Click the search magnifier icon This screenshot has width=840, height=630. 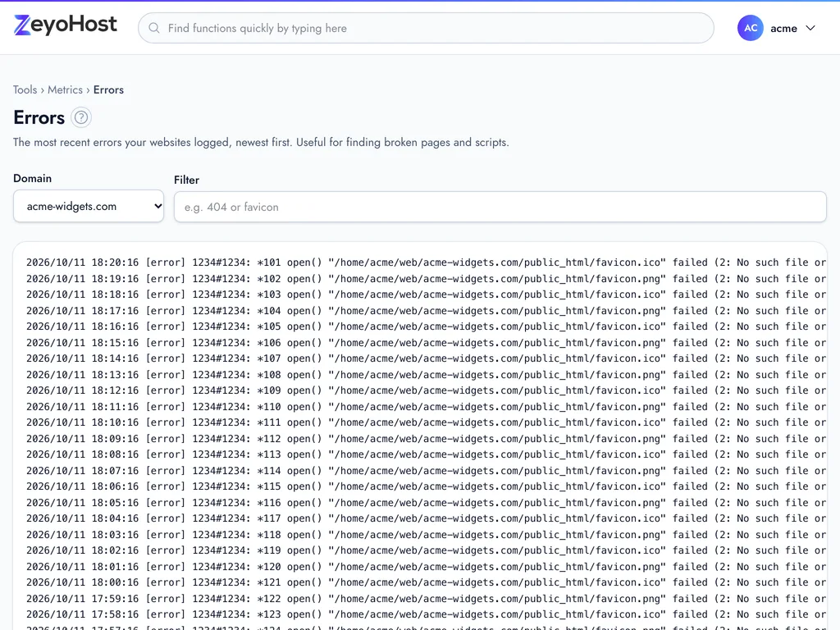click(x=154, y=28)
